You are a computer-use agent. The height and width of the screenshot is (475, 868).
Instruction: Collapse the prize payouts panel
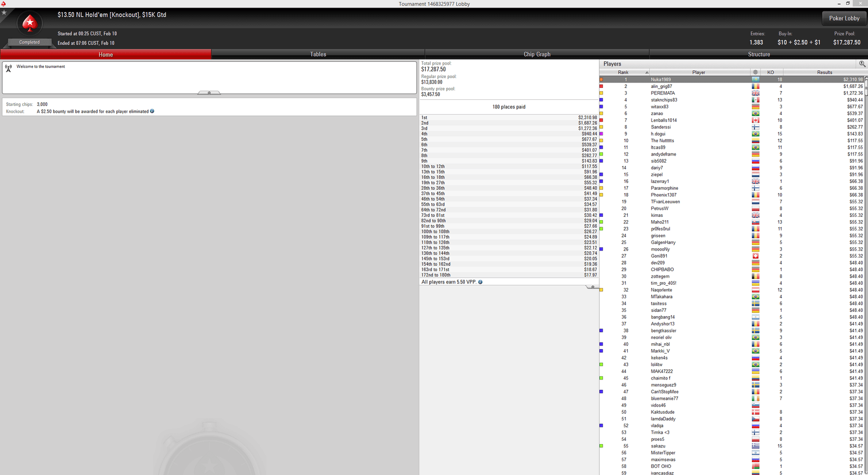click(x=592, y=287)
